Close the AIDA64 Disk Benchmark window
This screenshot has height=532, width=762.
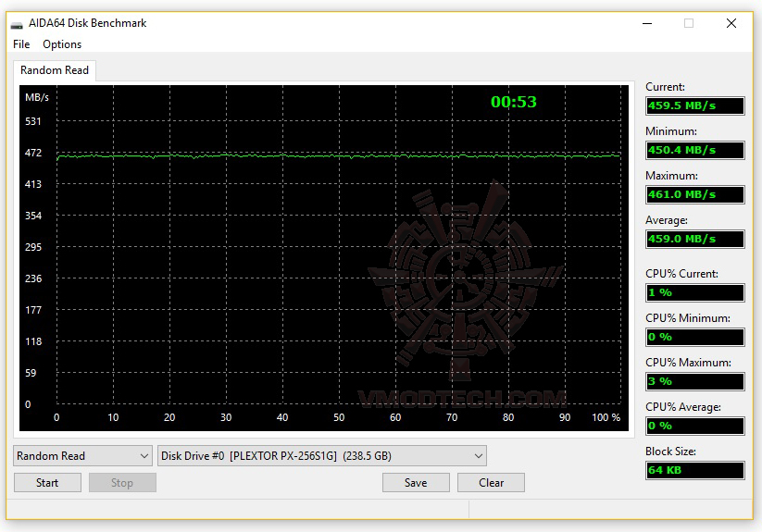coord(731,23)
